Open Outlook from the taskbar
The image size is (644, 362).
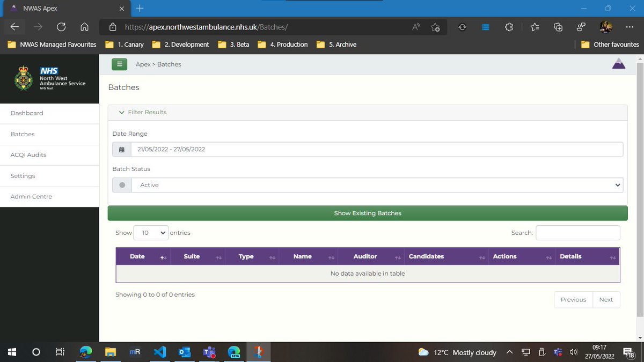point(184,352)
